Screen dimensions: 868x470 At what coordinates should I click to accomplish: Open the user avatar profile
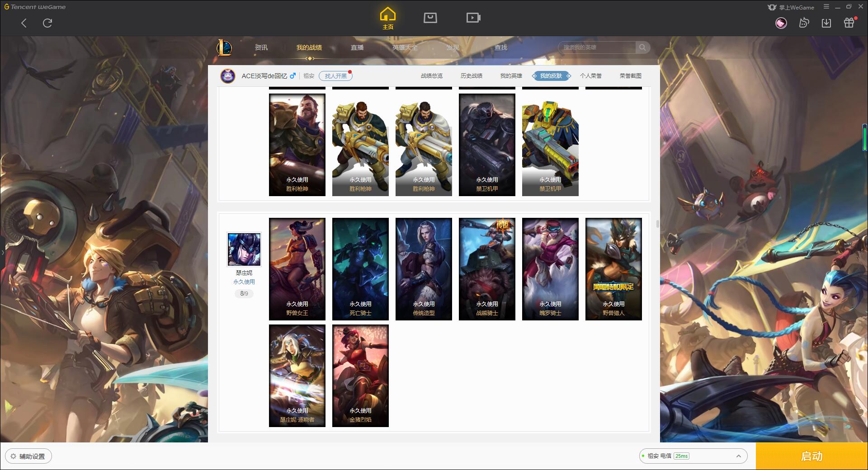click(781, 23)
